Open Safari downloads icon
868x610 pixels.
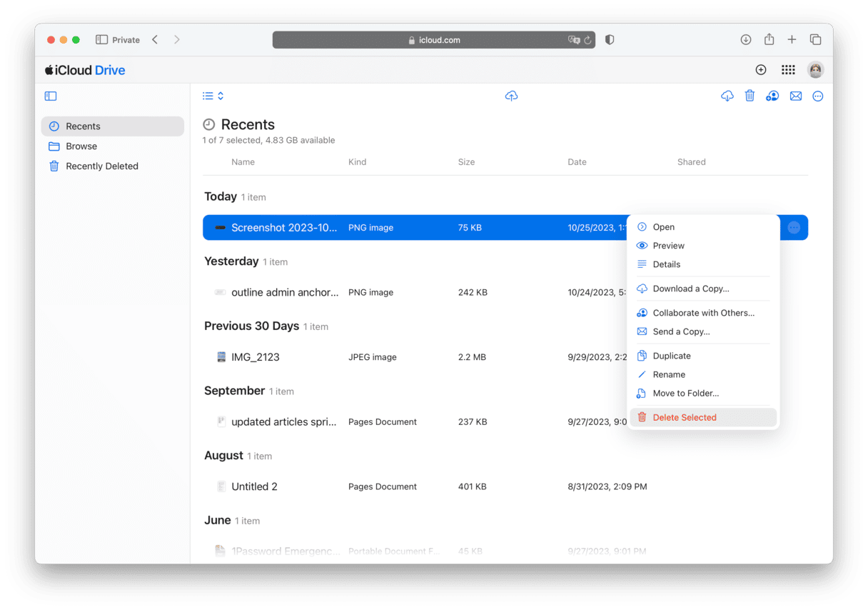pos(745,40)
